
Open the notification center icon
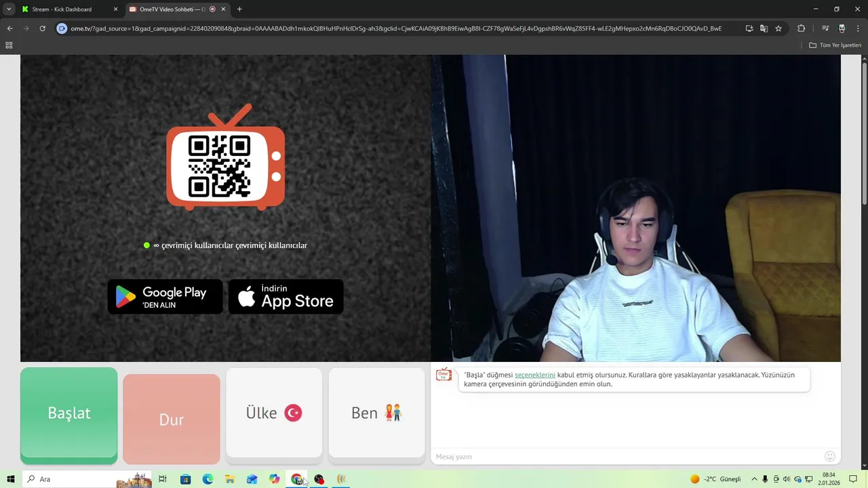pos(854,479)
